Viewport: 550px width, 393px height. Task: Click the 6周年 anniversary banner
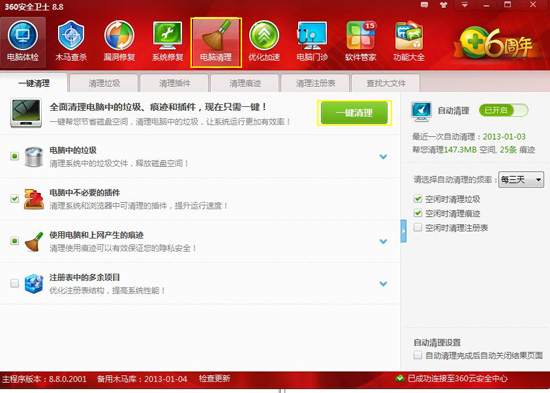coord(496,43)
